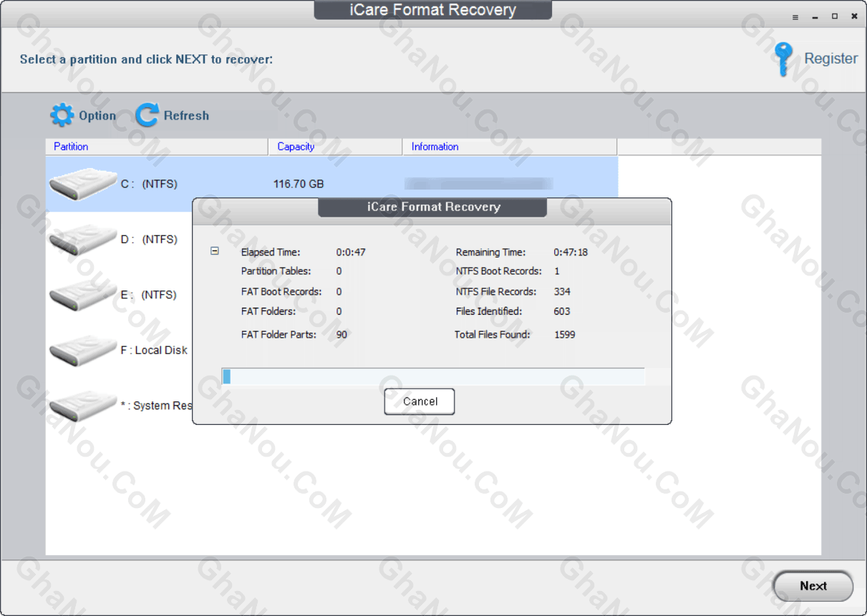
Task: Select the E: drive icon
Action: point(83,295)
